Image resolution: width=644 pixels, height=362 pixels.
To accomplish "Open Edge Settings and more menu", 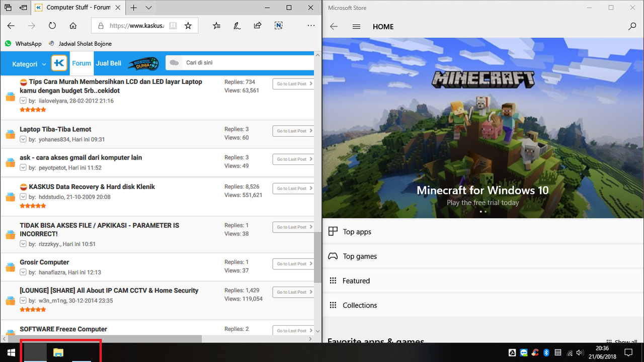I will pyautogui.click(x=311, y=26).
